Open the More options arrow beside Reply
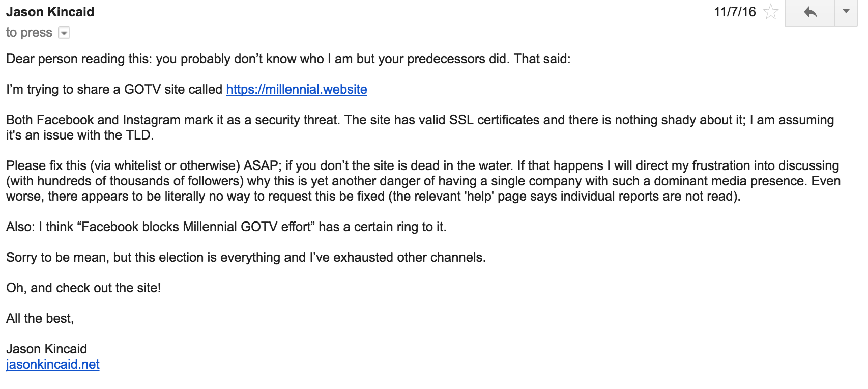868x389 pixels. [846, 12]
